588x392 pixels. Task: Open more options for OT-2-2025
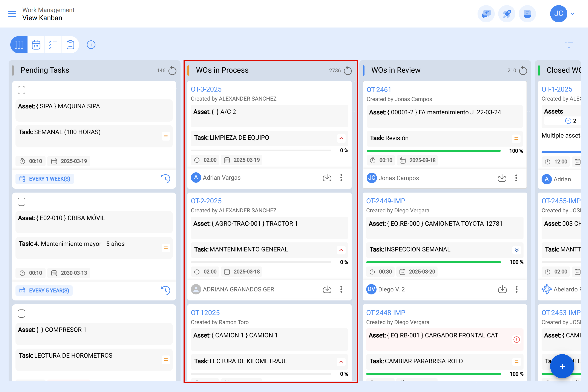341,289
